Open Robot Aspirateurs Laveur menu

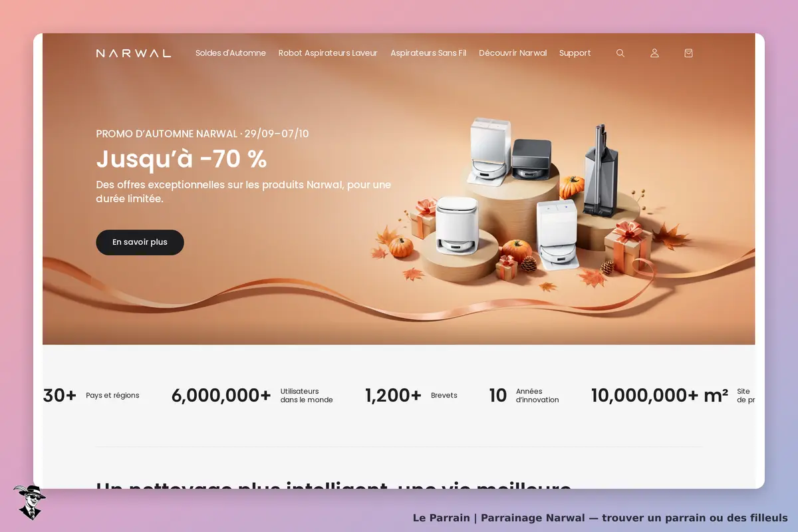pyautogui.click(x=328, y=53)
